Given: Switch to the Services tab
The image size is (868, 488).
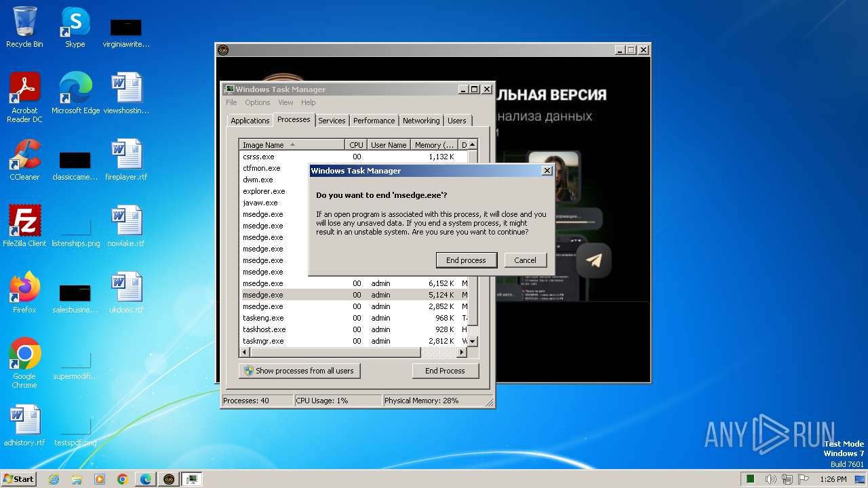Looking at the screenshot, I should 332,121.
